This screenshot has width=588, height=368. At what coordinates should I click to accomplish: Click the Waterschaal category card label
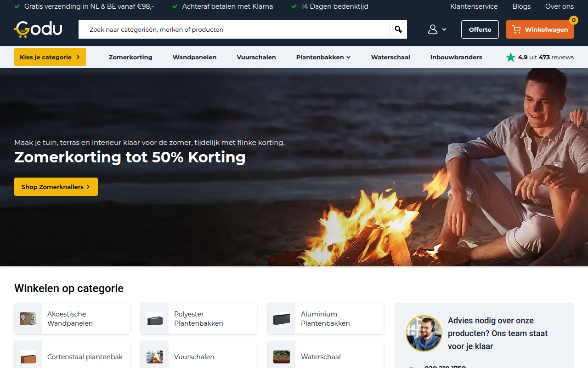click(x=321, y=357)
